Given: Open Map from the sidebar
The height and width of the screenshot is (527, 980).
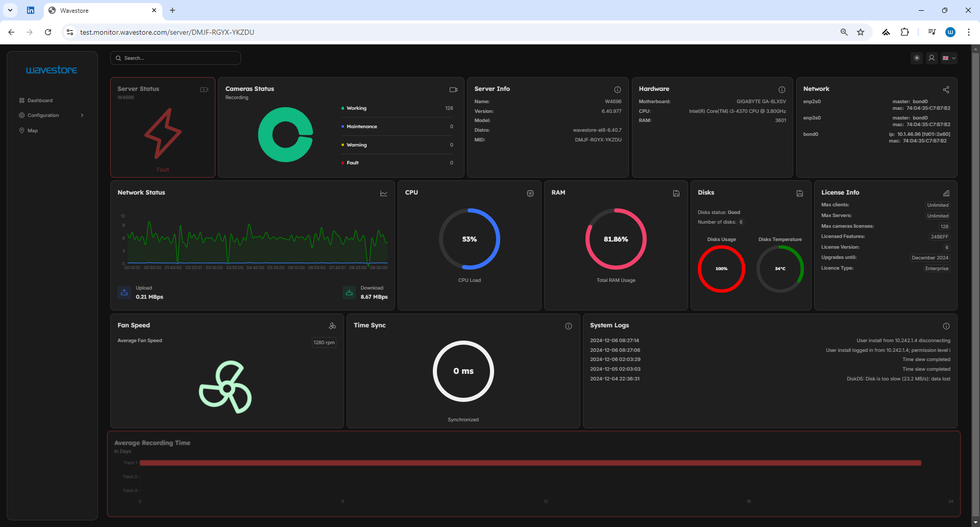Looking at the screenshot, I should (33, 130).
